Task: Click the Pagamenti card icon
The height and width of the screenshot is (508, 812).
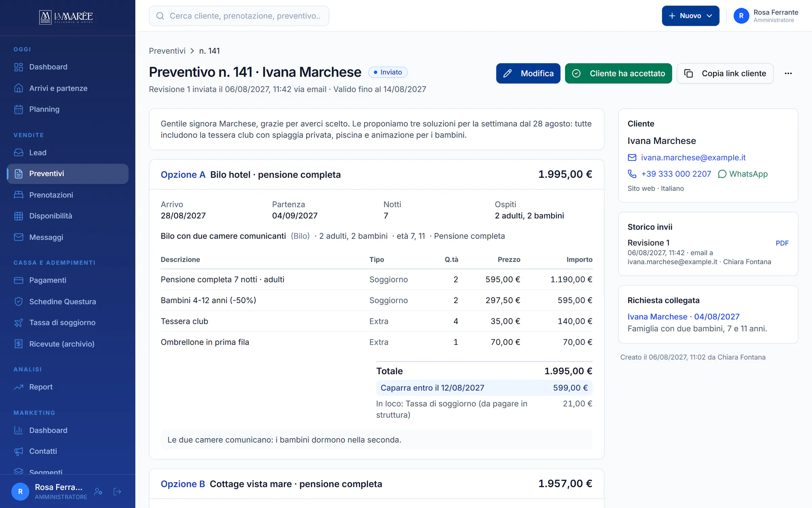Action: (x=19, y=280)
